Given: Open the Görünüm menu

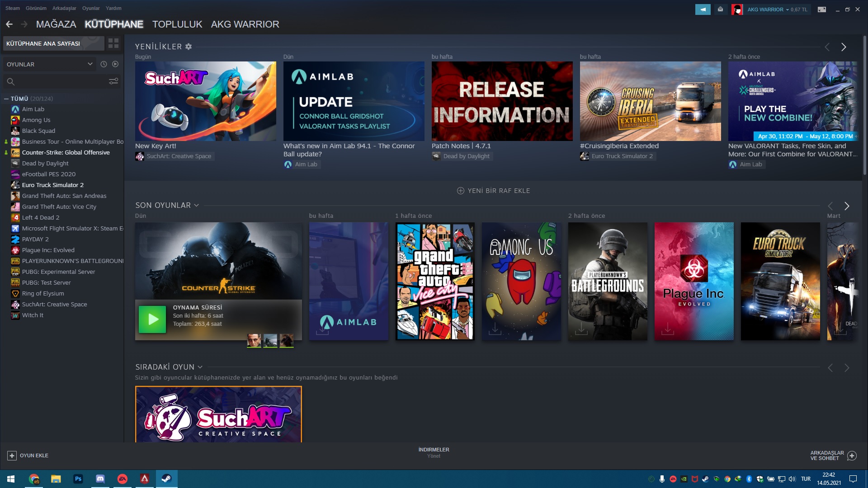Looking at the screenshot, I should click(36, 8).
